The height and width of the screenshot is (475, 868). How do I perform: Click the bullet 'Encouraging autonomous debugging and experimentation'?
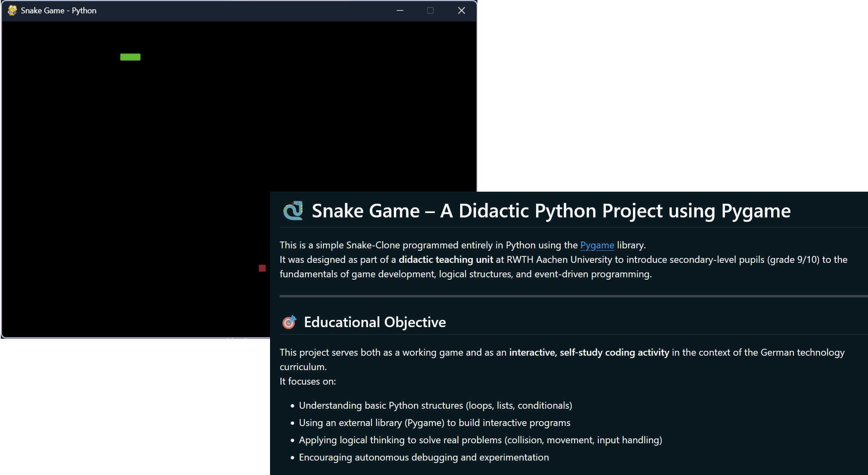point(424,457)
